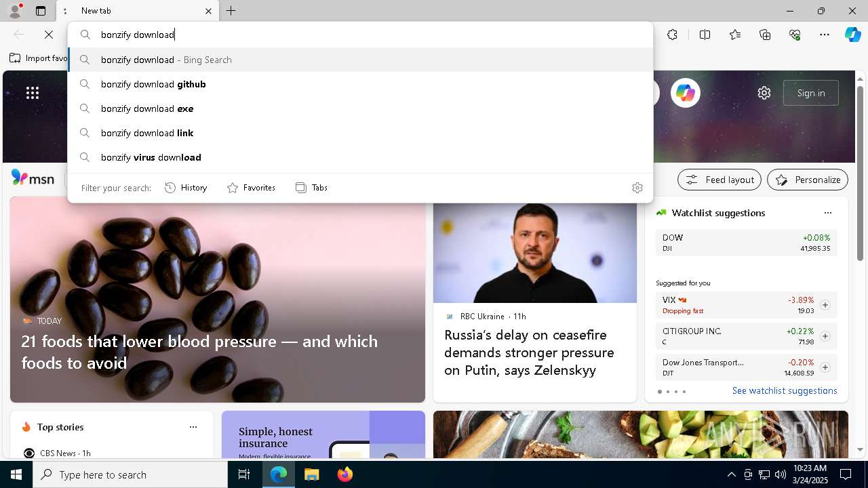Open Browser essentials heart icon
Viewport: 868px width, 488px height.
tap(795, 35)
